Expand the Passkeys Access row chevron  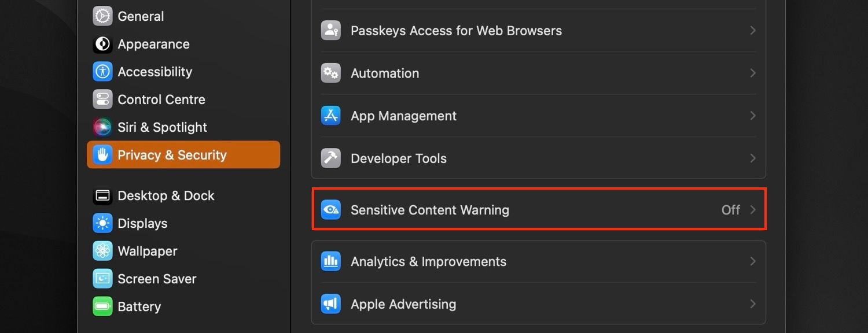(x=753, y=30)
